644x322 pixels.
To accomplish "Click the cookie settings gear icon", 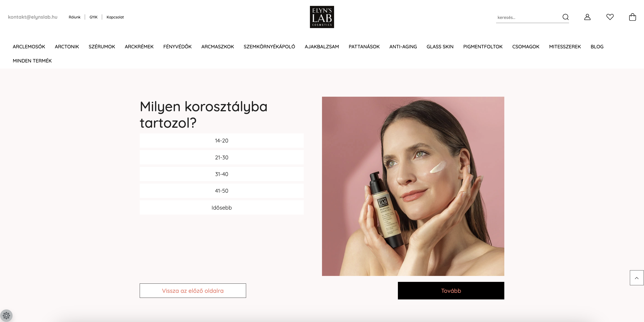I will (6, 315).
